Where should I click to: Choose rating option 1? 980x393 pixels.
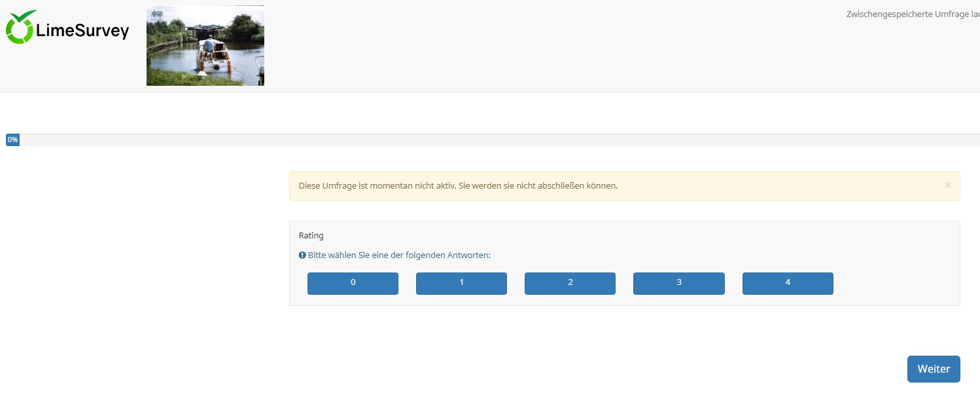click(x=461, y=283)
